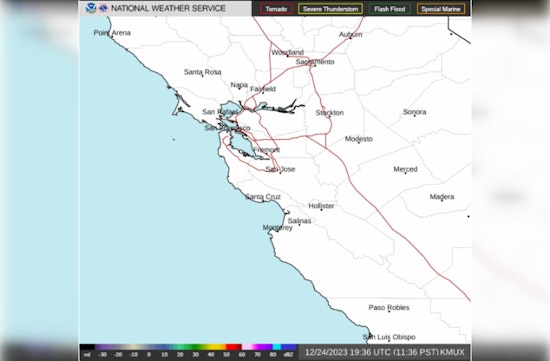Click the Sonora city label
The height and width of the screenshot is (361, 550).
(415, 112)
